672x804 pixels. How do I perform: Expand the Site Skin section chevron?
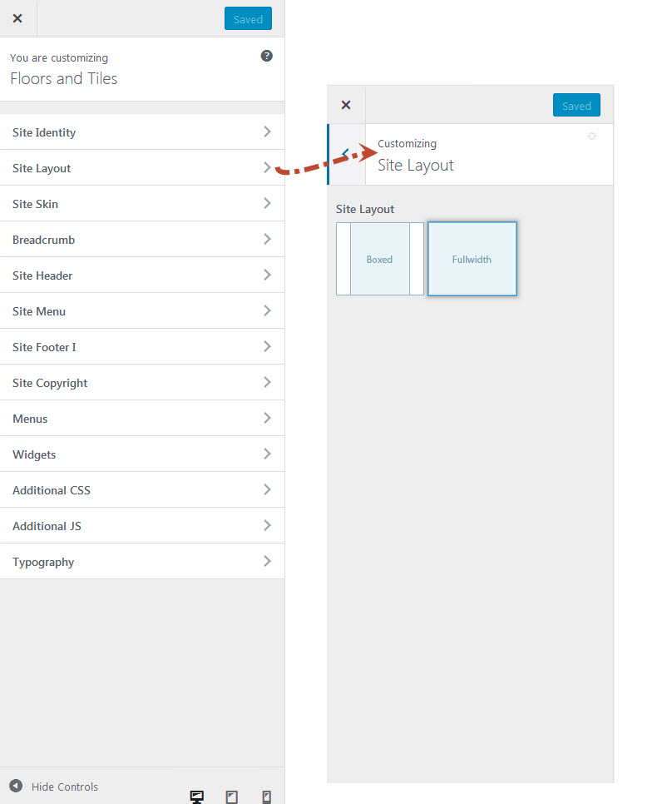(x=267, y=203)
